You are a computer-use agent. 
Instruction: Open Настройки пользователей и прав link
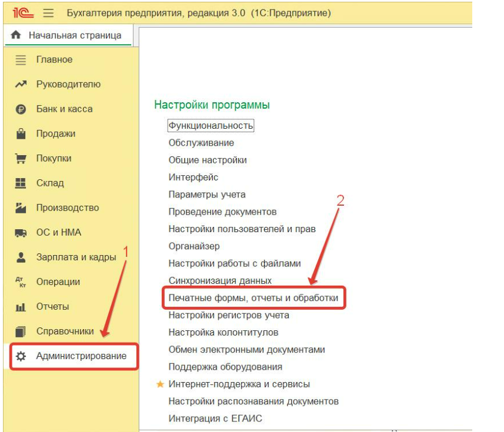click(242, 229)
